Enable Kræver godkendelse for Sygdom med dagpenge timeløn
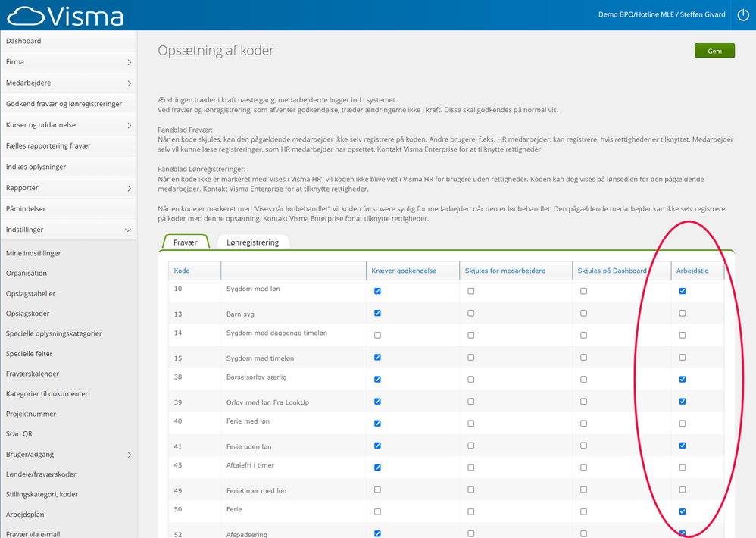Screen dimensions: 756x538 377,335
